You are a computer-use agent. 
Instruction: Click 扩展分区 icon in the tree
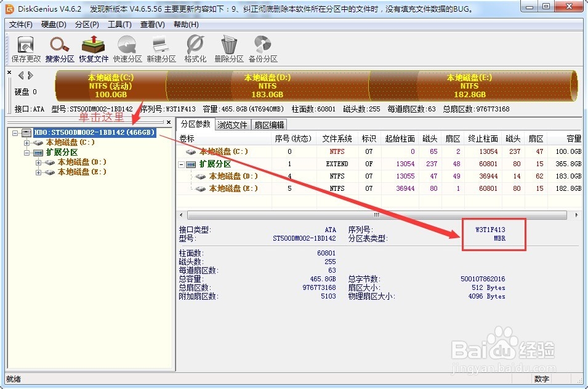[38, 153]
